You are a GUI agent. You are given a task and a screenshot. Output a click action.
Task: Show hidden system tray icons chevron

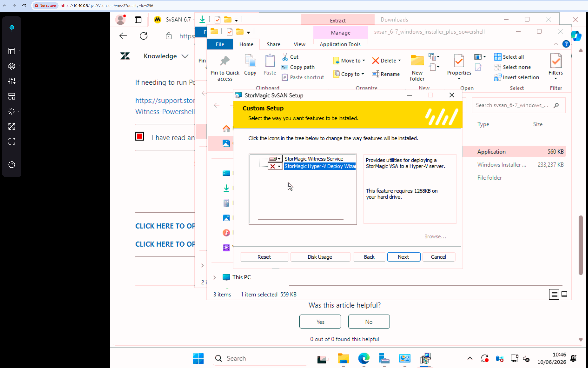470,358
